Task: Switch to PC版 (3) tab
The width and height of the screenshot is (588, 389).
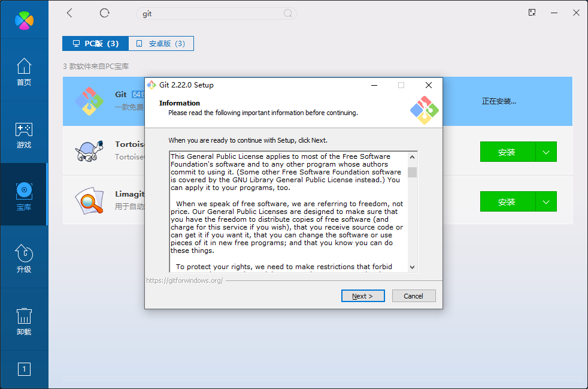Action: point(96,44)
